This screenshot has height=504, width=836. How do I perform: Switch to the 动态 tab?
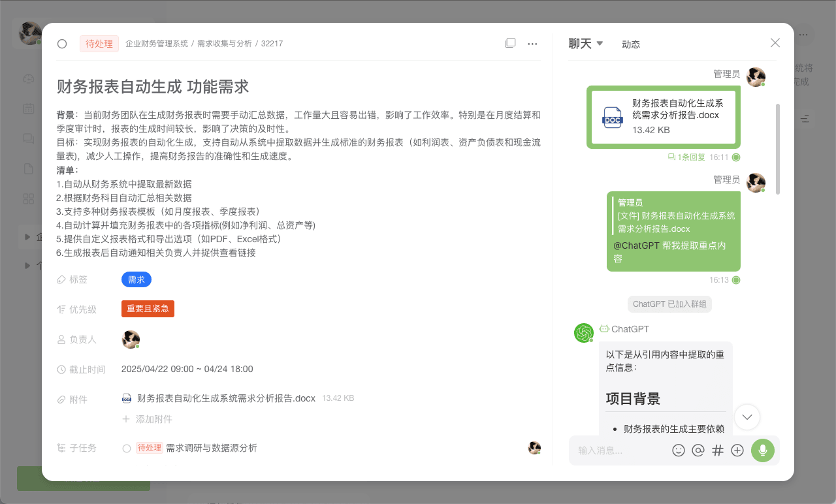tap(631, 44)
